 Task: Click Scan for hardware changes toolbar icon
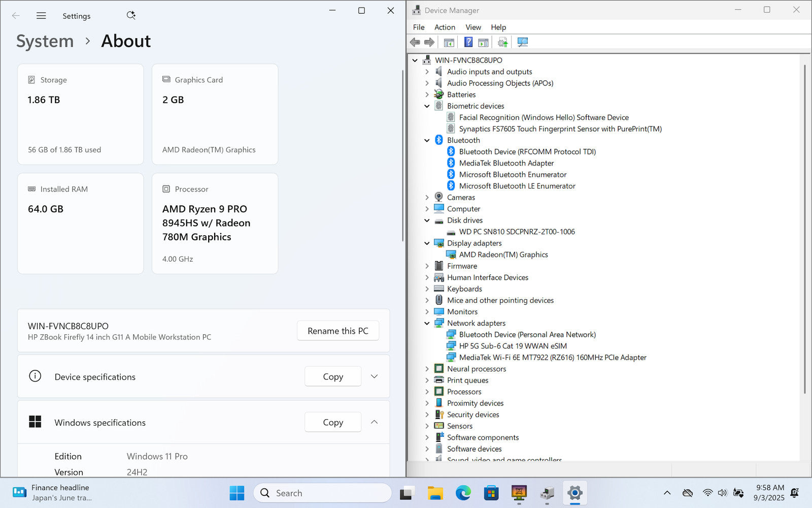pyautogui.click(x=523, y=42)
